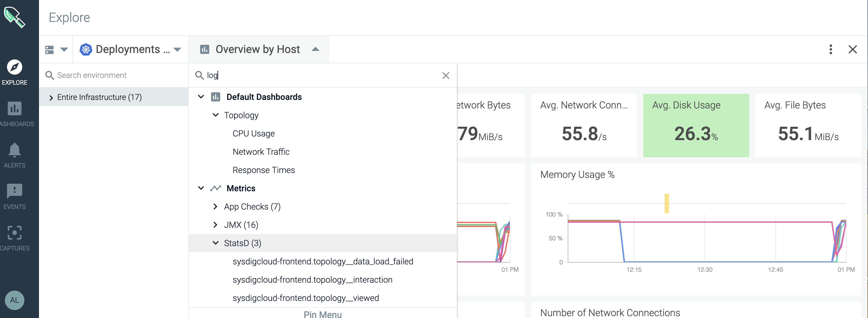Click the data source grouping icon
This screenshot has width=868, height=318.
click(x=50, y=50)
